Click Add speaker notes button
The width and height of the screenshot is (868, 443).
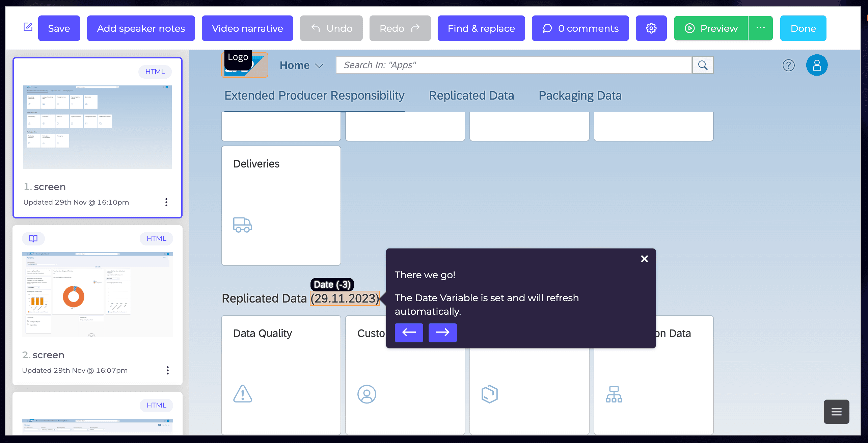pos(140,28)
